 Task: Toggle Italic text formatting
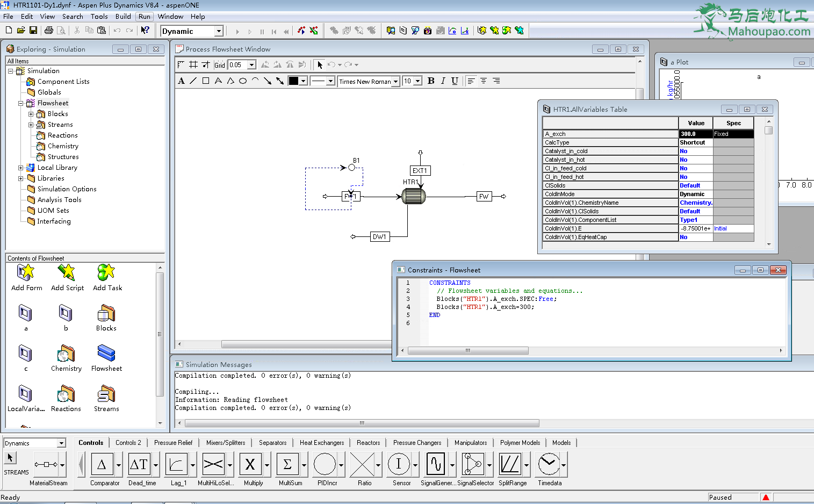point(443,81)
